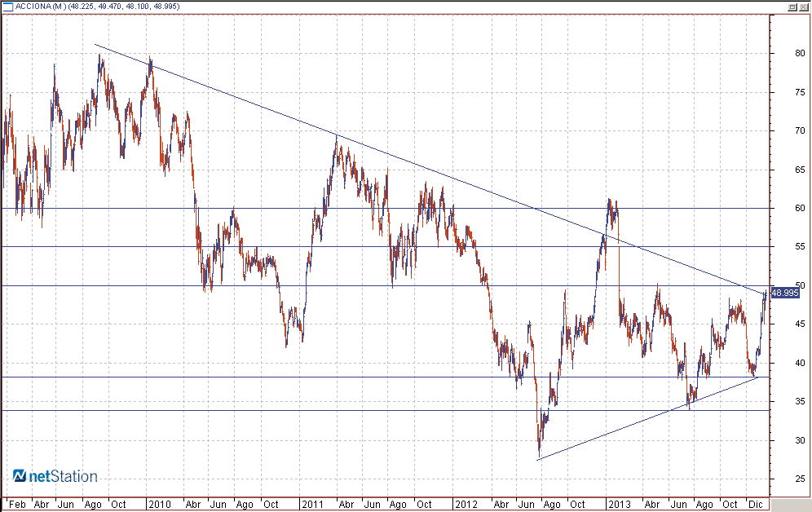Click the Dic label on time axis
Image resolution: width=812 pixels, height=512 pixels.
pyautogui.click(x=756, y=504)
